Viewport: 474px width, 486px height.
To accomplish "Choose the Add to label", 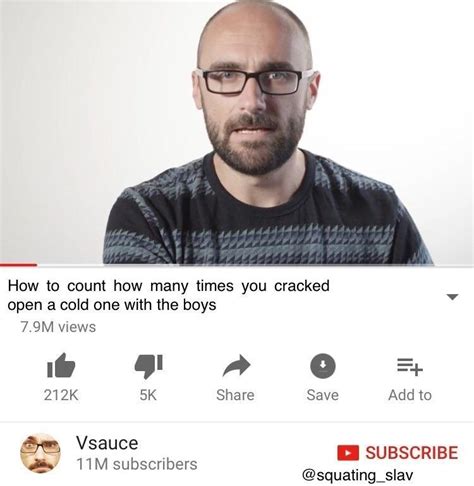I will pyautogui.click(x=410, y=395).
